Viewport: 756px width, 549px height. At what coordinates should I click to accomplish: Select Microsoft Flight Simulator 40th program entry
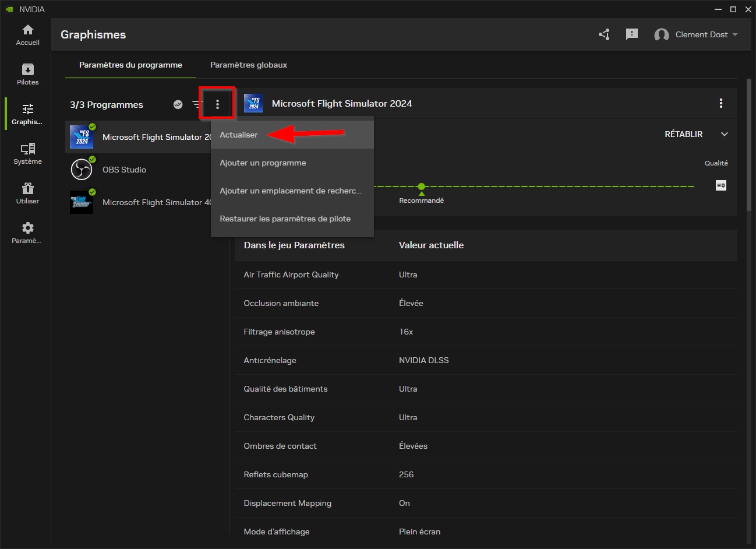[x=139, y=202]
